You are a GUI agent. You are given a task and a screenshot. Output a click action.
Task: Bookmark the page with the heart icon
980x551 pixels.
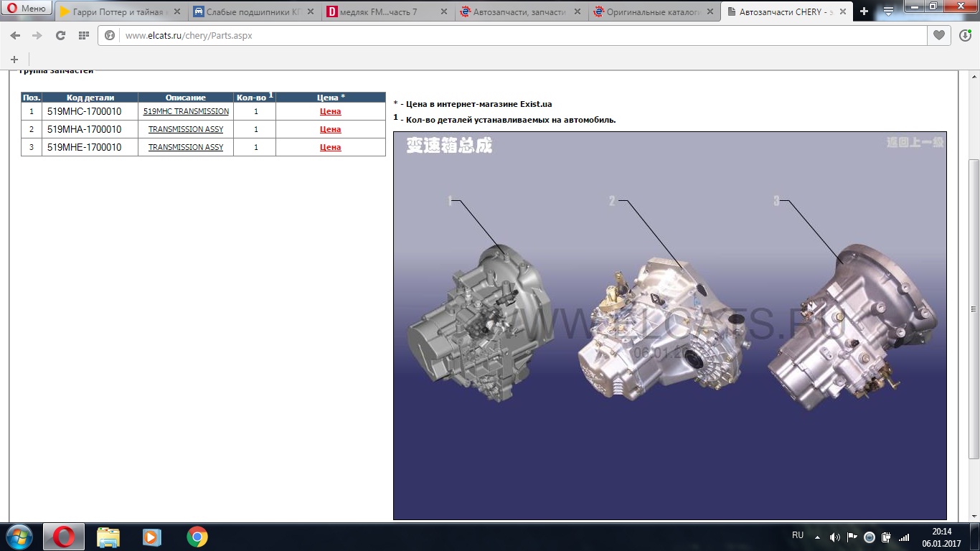[938, 35]
